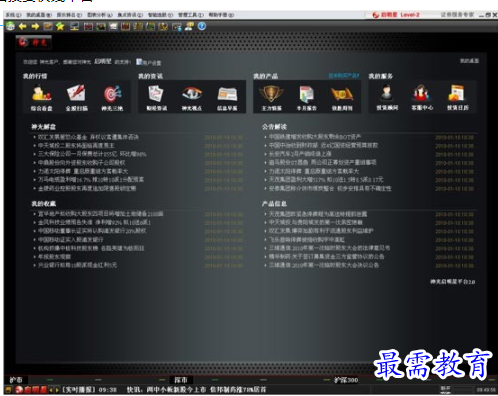Image resolution: width=498 pixels, height=396 pixels.
Task: Open 神光三绝 target icon
Action: (112, 98)
